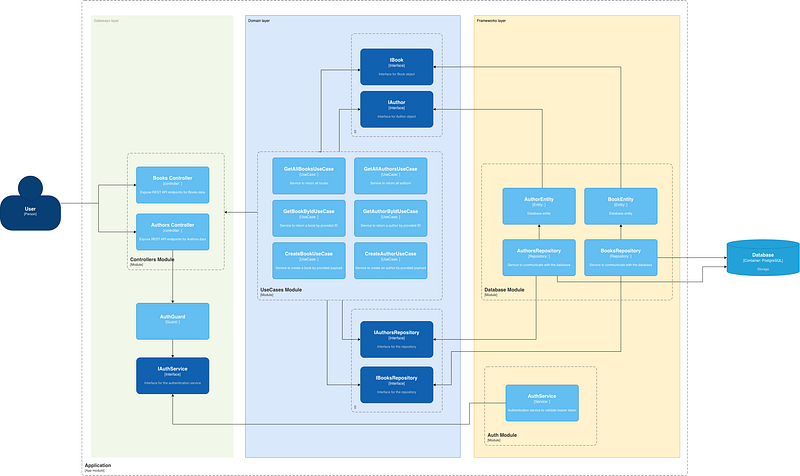Select the AuthService node

[542, 403]
